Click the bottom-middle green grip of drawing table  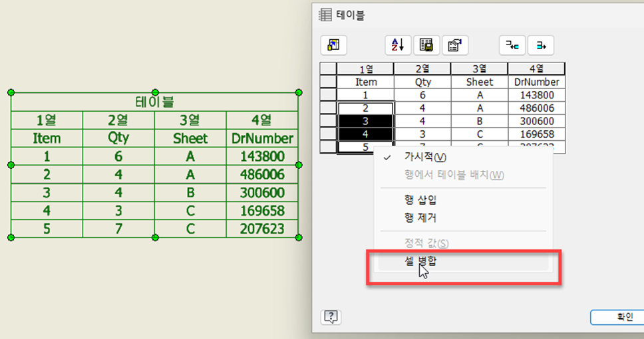(155, 237)
